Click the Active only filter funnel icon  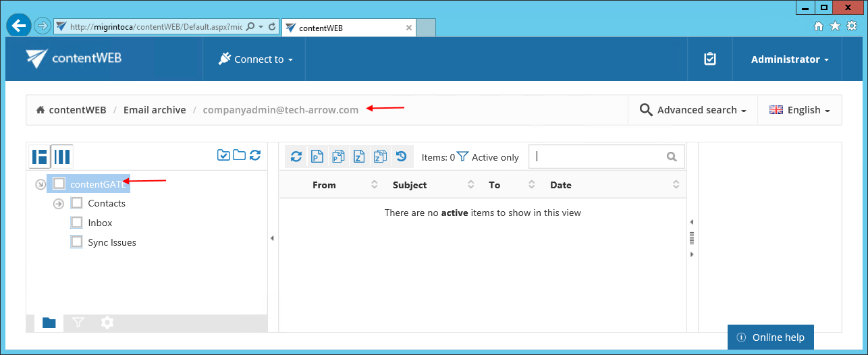(x=462, y=157)
